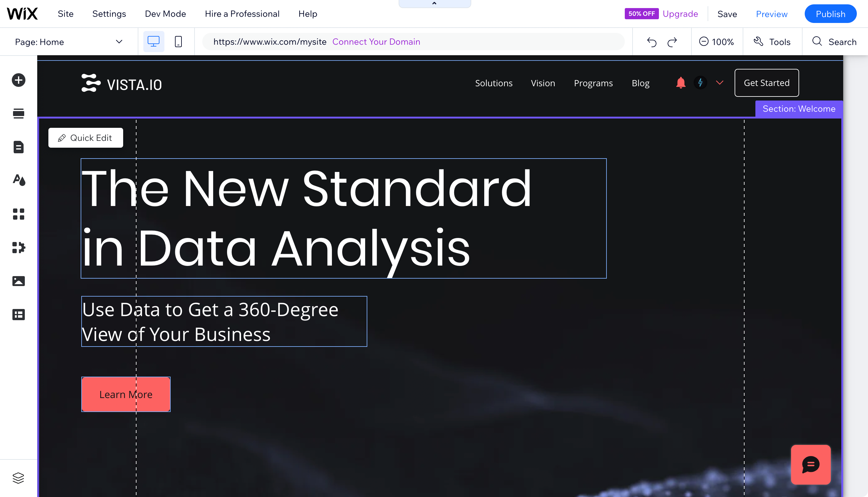
Task: Click the Publish button
Action: (x=830, y=14)
